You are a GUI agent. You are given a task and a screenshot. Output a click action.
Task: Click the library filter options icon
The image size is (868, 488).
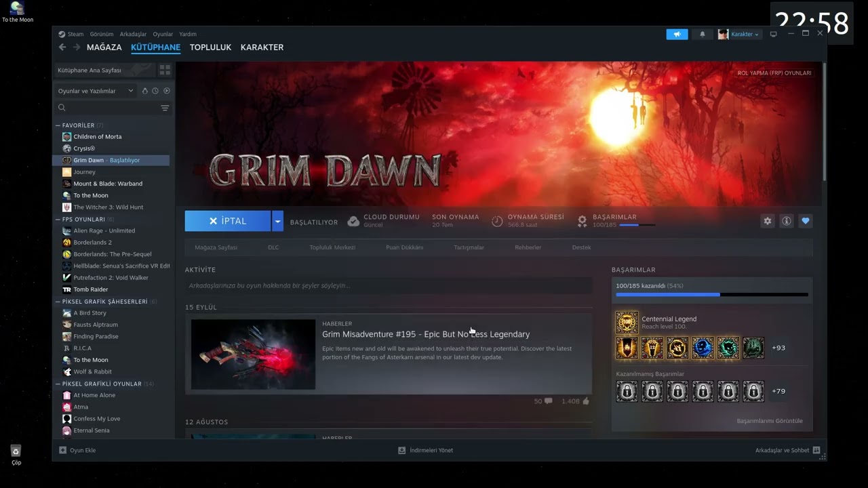[165, 108]
